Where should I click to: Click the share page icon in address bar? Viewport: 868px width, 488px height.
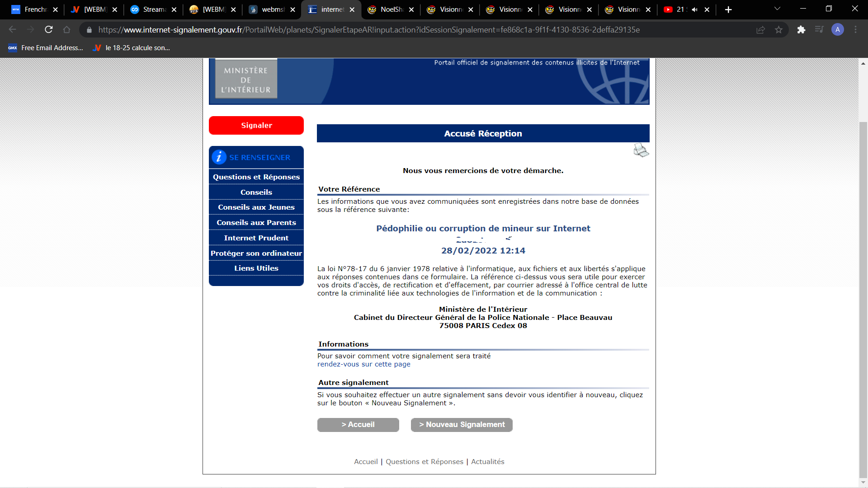tap(760, 30)
